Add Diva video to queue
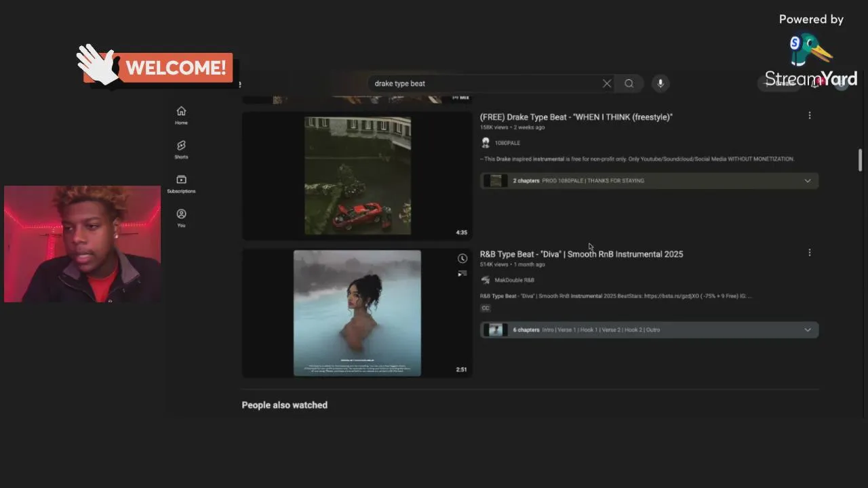This screenshot has width=868, height=488. point(462,274)
